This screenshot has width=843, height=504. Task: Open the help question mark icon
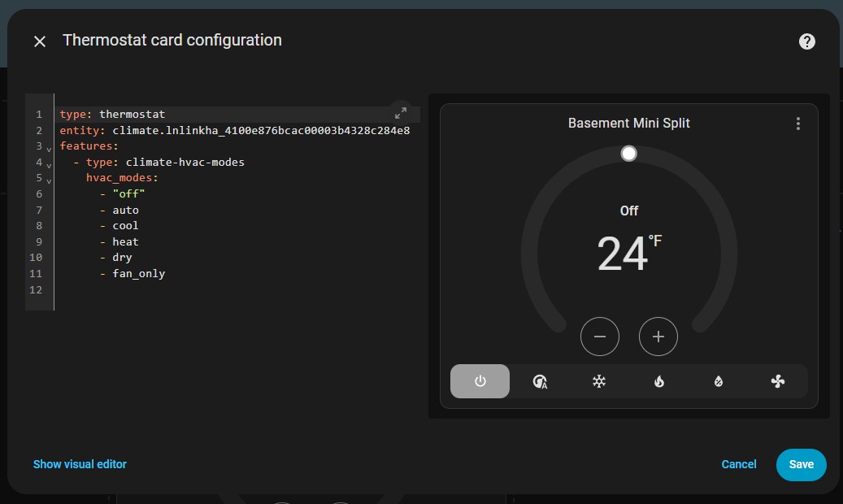(806, 41)
